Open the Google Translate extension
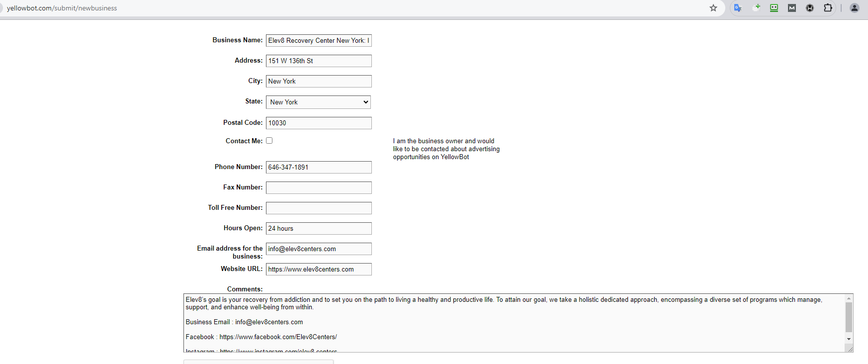This screenshot has width=868, height=364. tap(738, 8)
